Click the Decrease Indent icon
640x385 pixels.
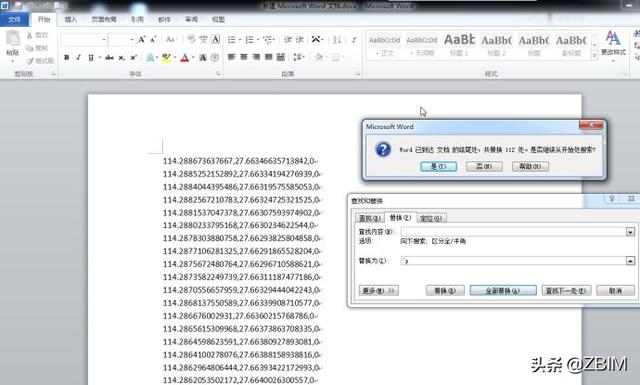pyautogui.click(x=288, y=40)
